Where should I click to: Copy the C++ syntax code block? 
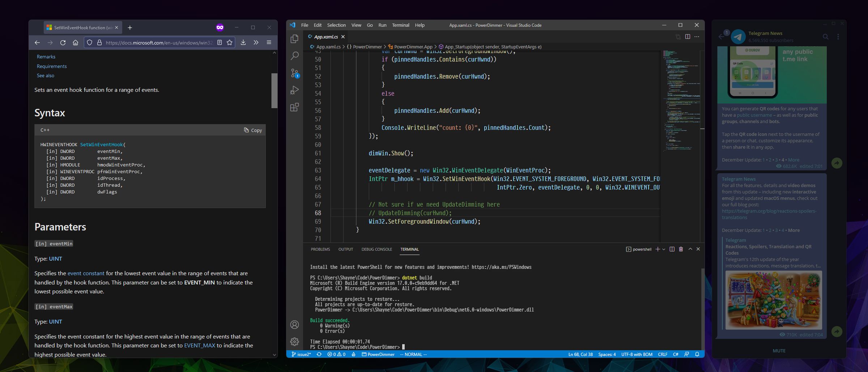(253, 130)
